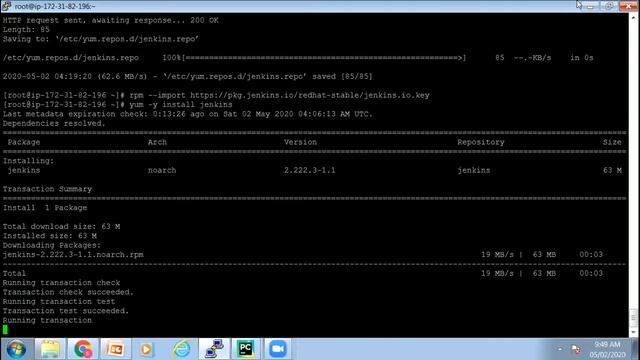Click the 'Length: 85' line

point(26,30)
